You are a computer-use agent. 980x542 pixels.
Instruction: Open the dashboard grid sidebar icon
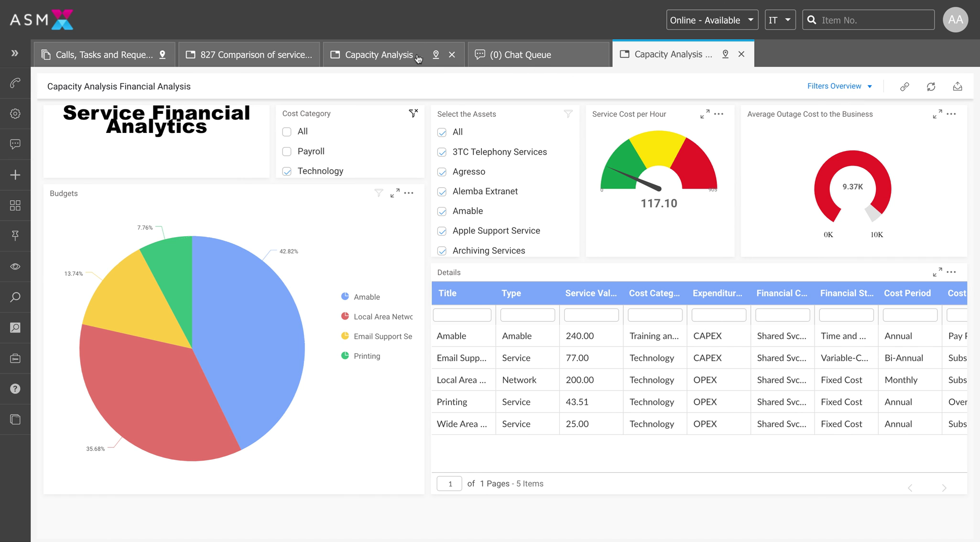click(15, 206)
